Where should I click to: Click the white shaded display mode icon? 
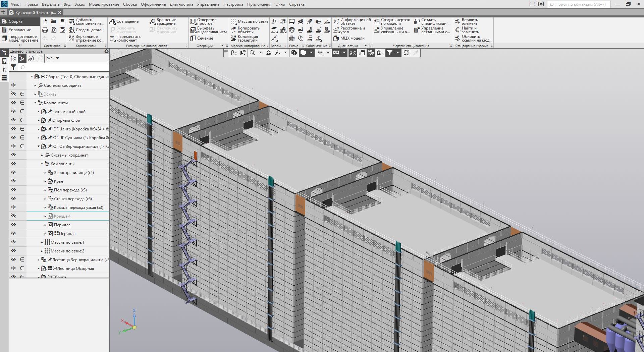[x=303, y=53]
